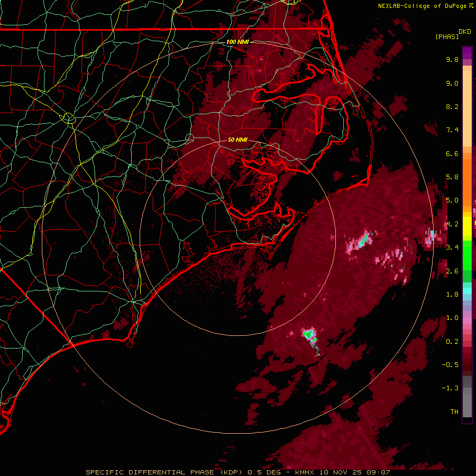Click the 2.6 scale value
The height and width of the screenshot is (476, 476).
tap(452, 271)
